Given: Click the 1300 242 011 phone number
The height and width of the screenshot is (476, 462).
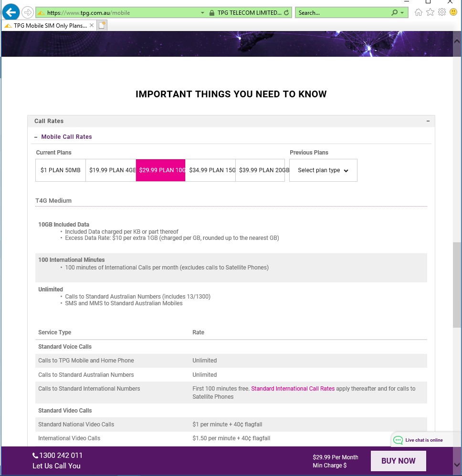Looking at the screenshot, I should pyautogui.click(x=61, y=455).
